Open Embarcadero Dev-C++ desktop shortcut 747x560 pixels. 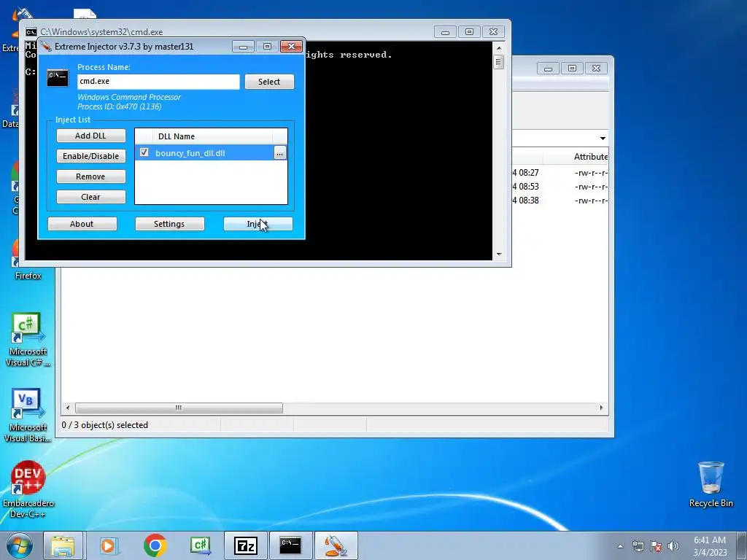coord(28,489)
